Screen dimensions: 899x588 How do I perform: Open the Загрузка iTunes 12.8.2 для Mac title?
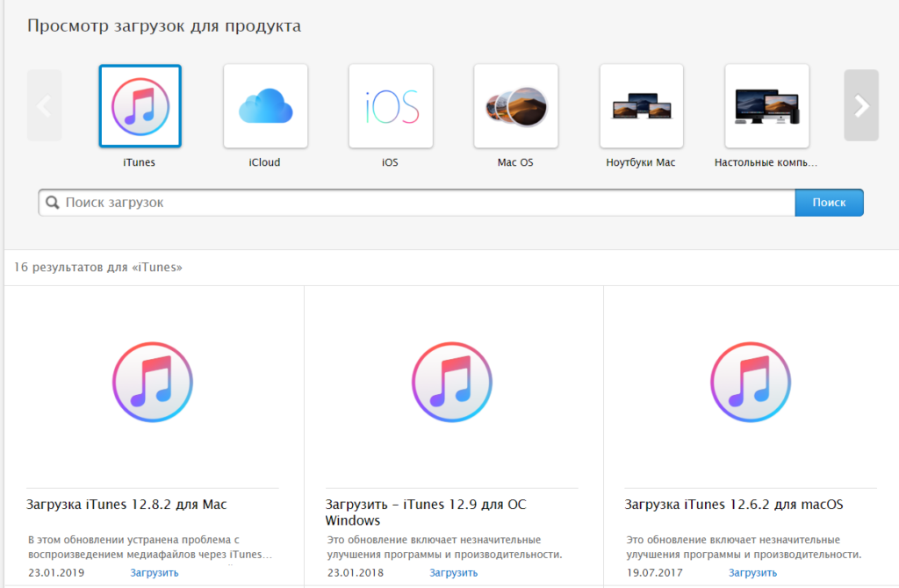(126, 505)
